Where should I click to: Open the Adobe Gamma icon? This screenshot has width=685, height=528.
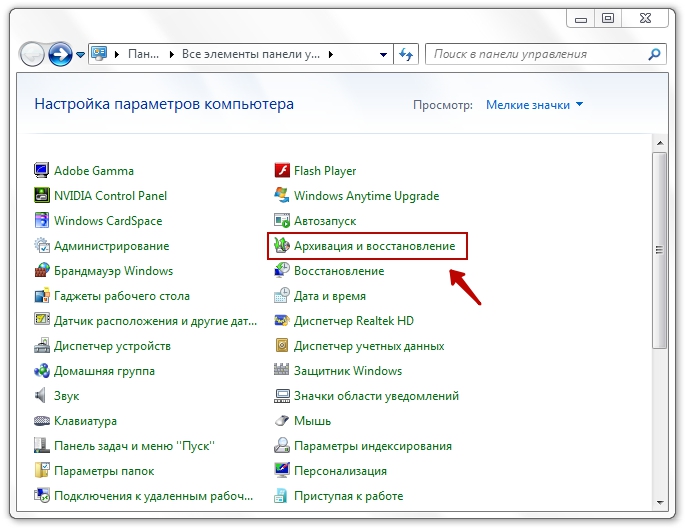pyautogui.click(x=42, y=171)
